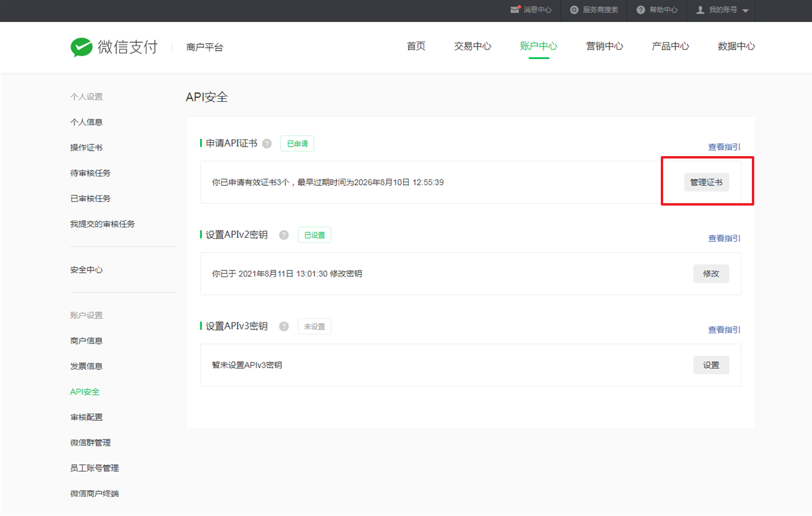Switch to the 交易中心 tab
This screenshot has width=812, height=516.
(473, 46)
